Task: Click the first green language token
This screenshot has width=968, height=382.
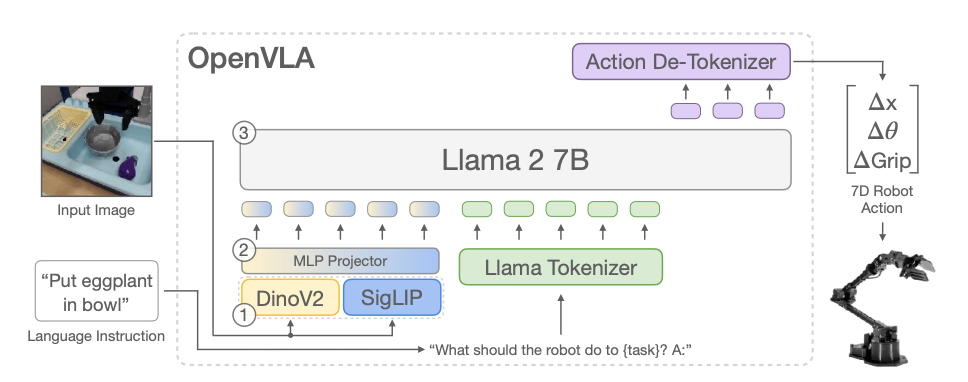Action: 477,209
